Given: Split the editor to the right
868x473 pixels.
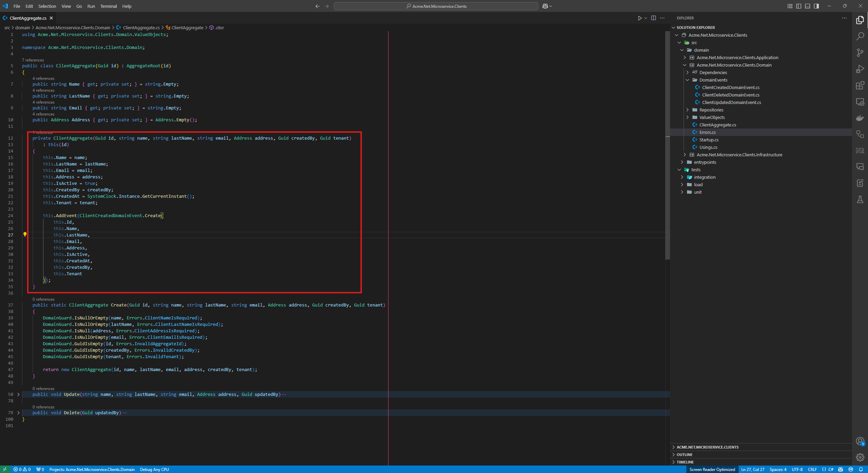Looking at the screenshot, I should (x=653, y=18).
